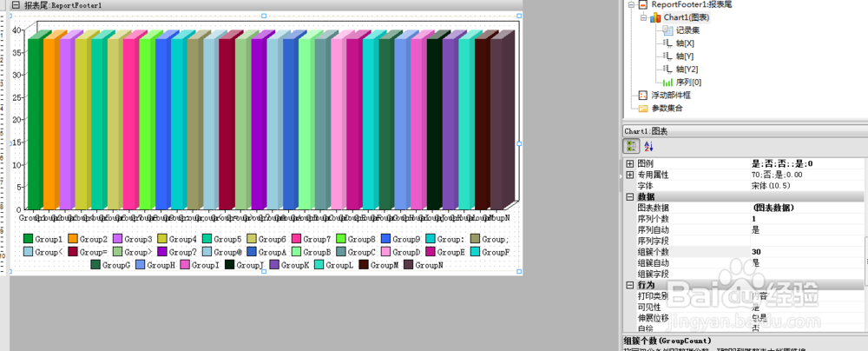Collapse the 行为 property category
Image resolution: width=868 pixels, height=351 pixels.
(x=630, y=285)
